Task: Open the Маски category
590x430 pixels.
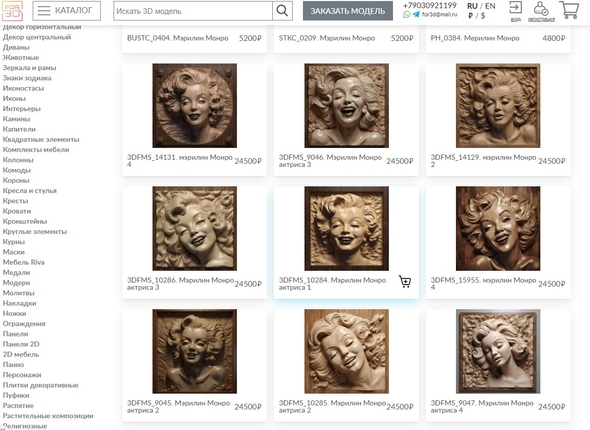Action: (x=14, y=252)
